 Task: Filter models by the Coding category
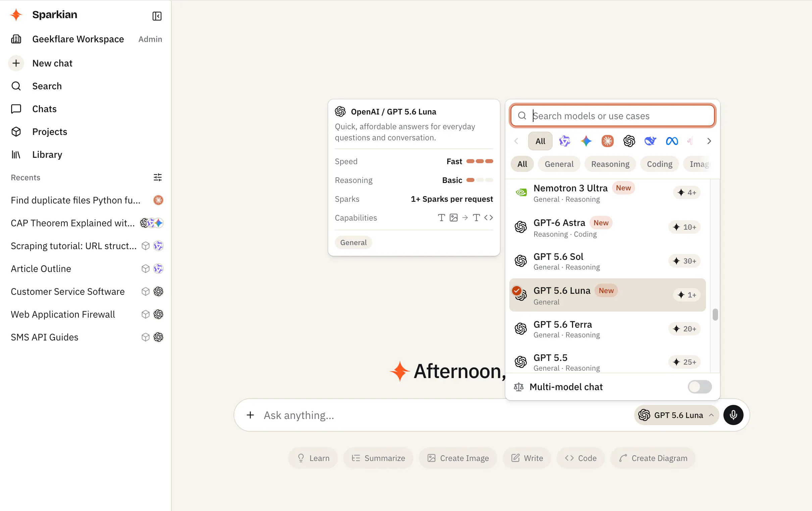[x=659, y=164]
